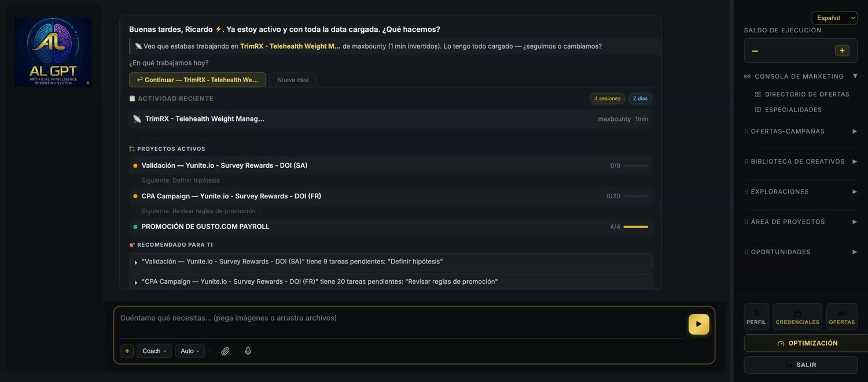
Task: Click the Actividad Reciente heading
Action: click(x=175, y=99)
